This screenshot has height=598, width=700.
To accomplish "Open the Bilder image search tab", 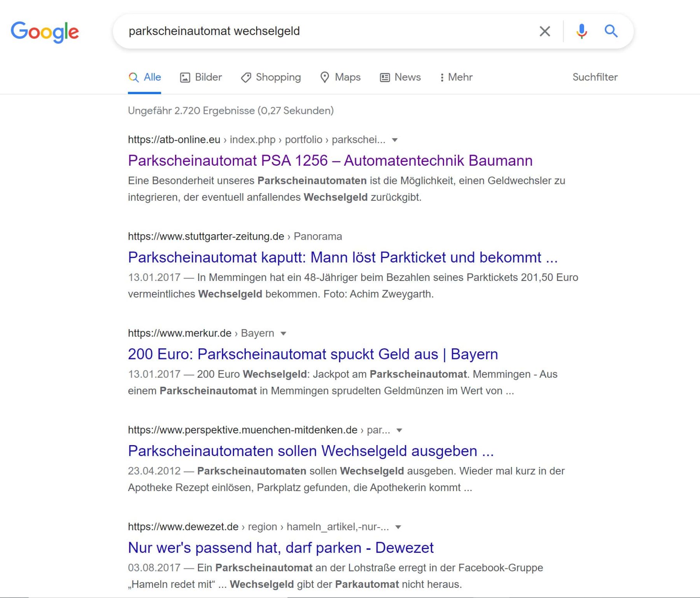I will (201, 77).
